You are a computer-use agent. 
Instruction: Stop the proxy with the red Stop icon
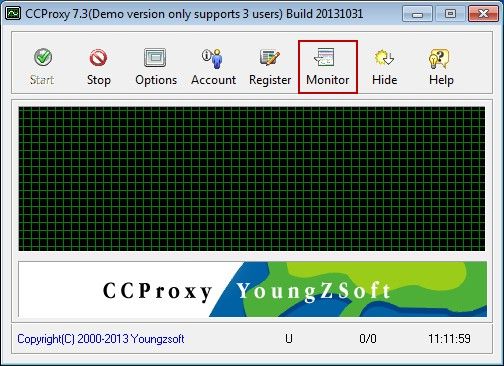(x=98, y=58)
